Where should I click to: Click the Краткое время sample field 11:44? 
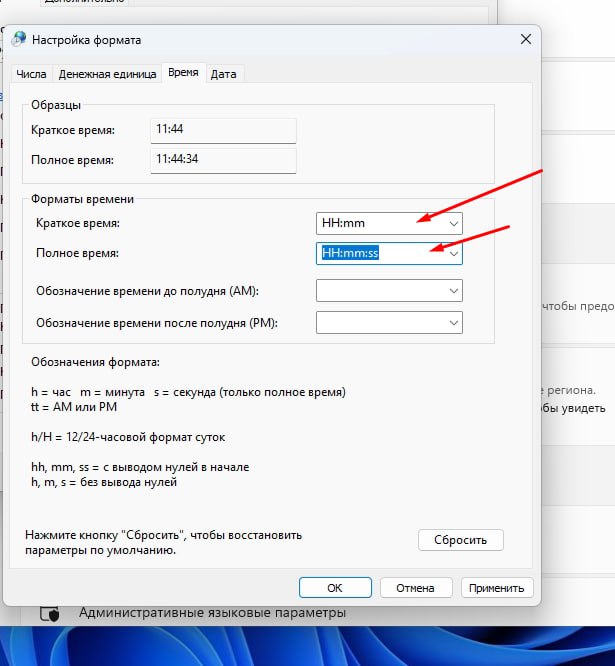223,130
